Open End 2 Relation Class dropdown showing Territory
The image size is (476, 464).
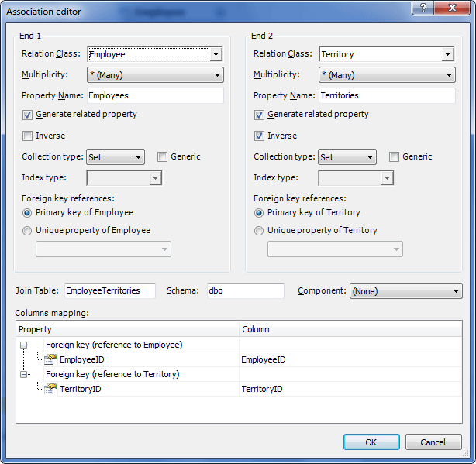pyautogui.click(x=448, y=54)
